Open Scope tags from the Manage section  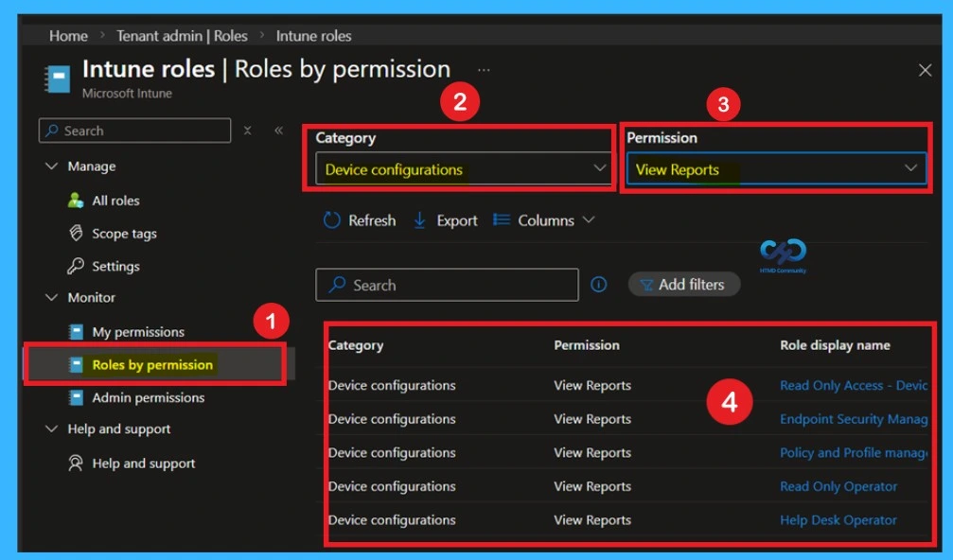121,233
